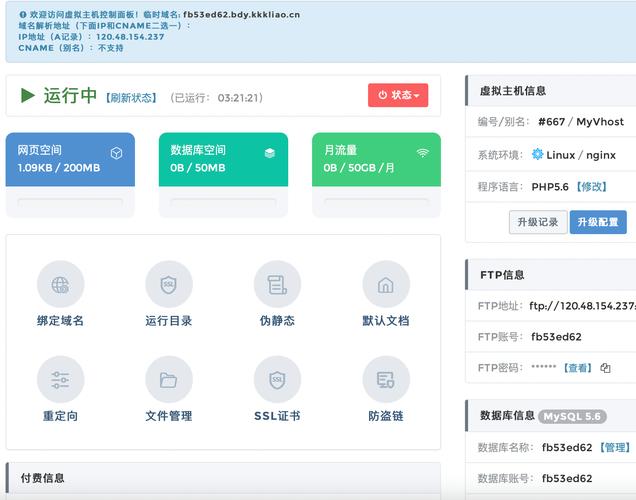Open the red 状态 dropdown button

[398, 95]
